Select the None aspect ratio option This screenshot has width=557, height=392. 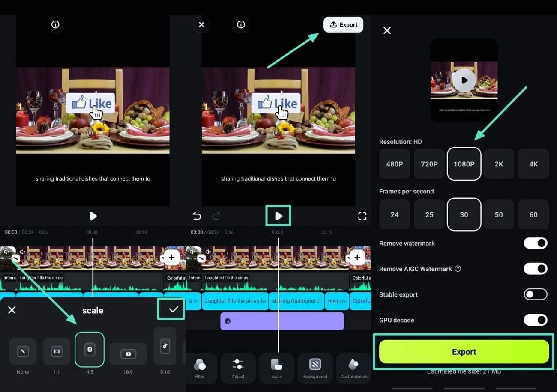[x=23, y=351]
